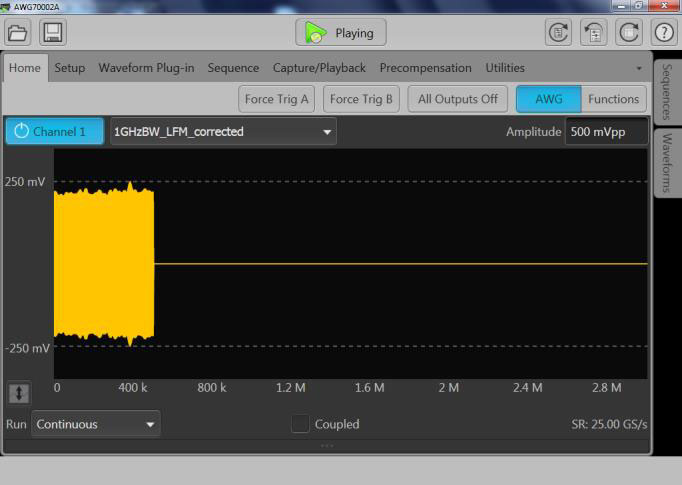
Task: Switch to Functions mode
Action: pyautogui.click(x=613, y=99)
